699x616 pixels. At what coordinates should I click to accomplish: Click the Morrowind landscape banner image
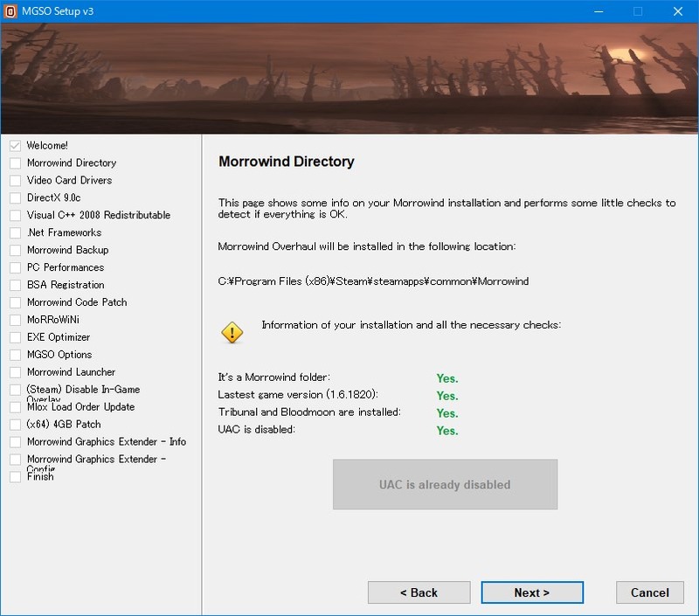(x=349, y=78)
